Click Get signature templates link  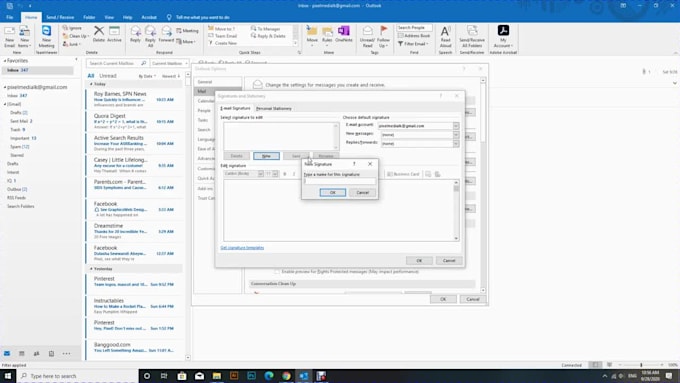click(x=242, y=248)
